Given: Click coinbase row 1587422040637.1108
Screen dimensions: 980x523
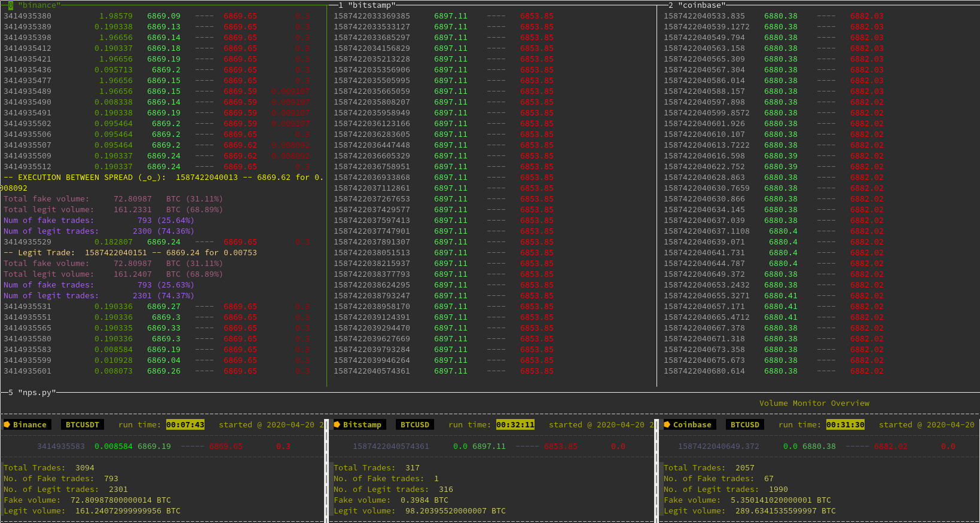Looking at the screenshot, I should click(x=774, y=231).
